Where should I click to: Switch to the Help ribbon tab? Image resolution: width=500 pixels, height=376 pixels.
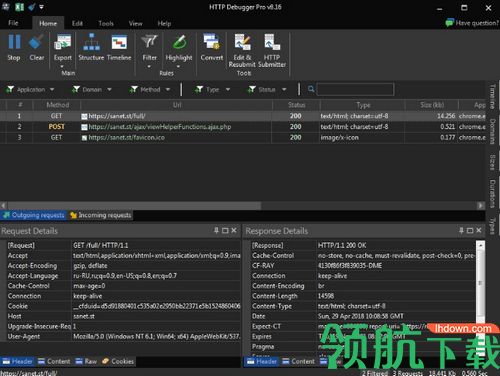tap(164, 23)
